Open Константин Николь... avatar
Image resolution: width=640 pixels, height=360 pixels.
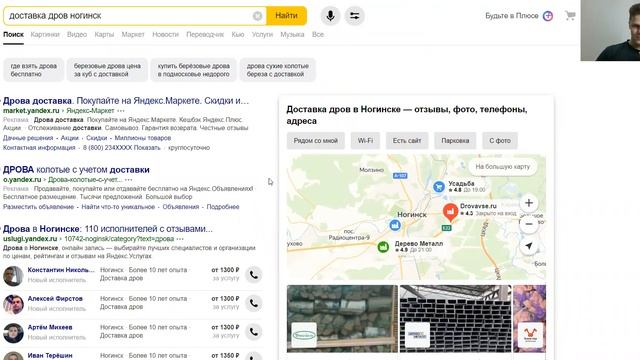point(13,276)
